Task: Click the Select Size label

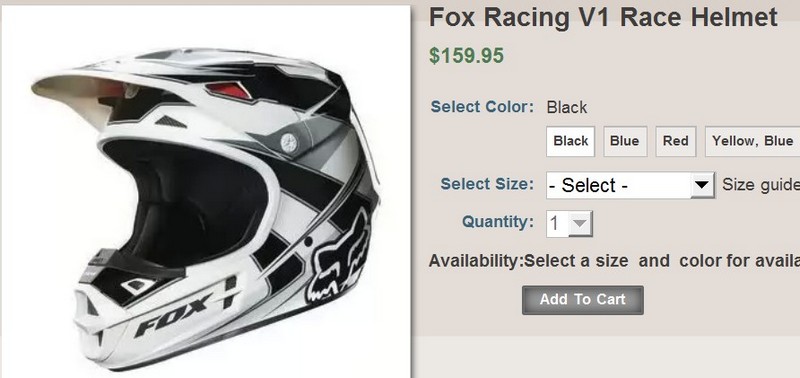Action: click(x=487, y=184)
